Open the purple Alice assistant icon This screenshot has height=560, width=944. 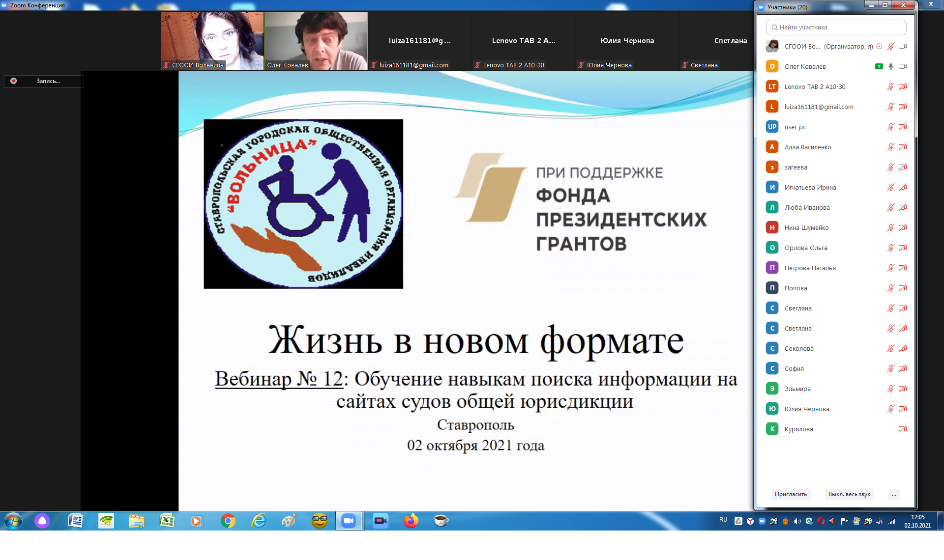(x=42, y=521)
